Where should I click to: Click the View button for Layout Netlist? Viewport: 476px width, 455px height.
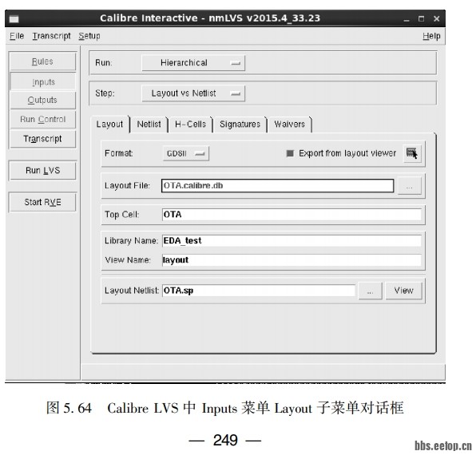click(404, 291)
